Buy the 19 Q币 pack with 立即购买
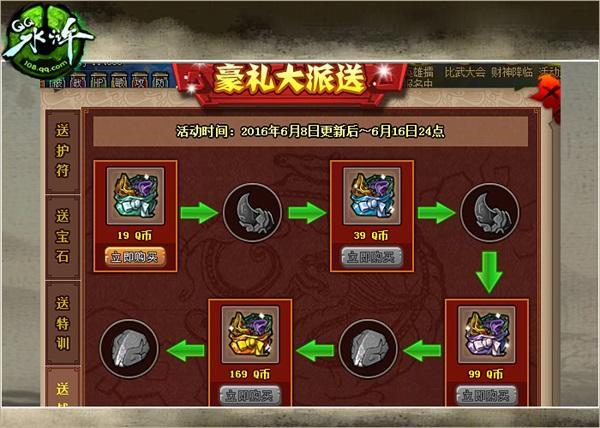 [135, 257]
